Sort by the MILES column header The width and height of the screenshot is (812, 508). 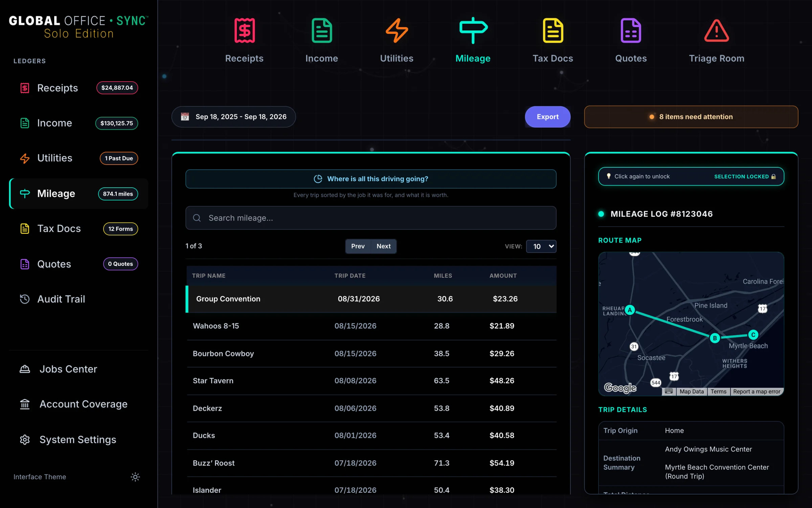tap(443, 276)
